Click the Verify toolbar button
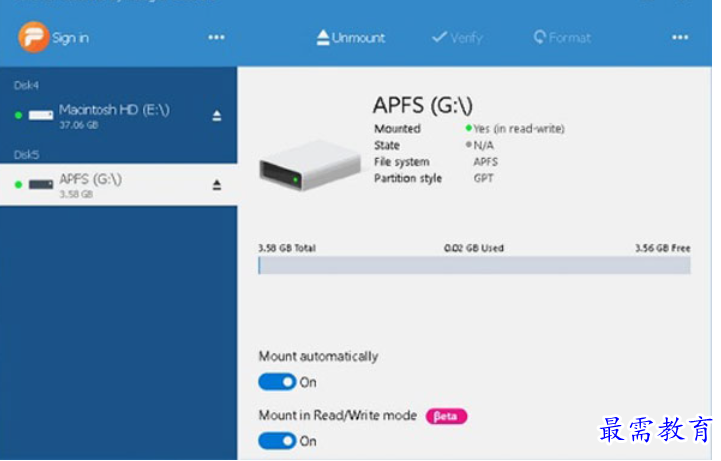 coord(457,38)
